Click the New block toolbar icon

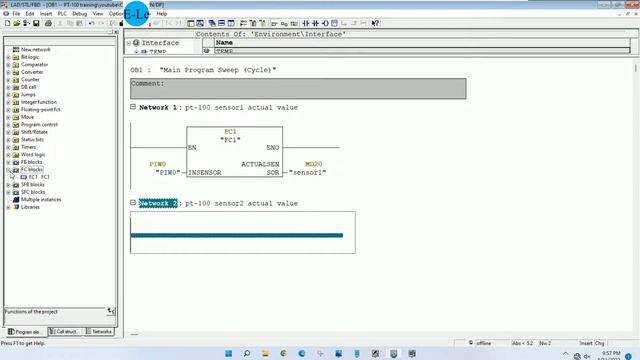click(7, 23)
